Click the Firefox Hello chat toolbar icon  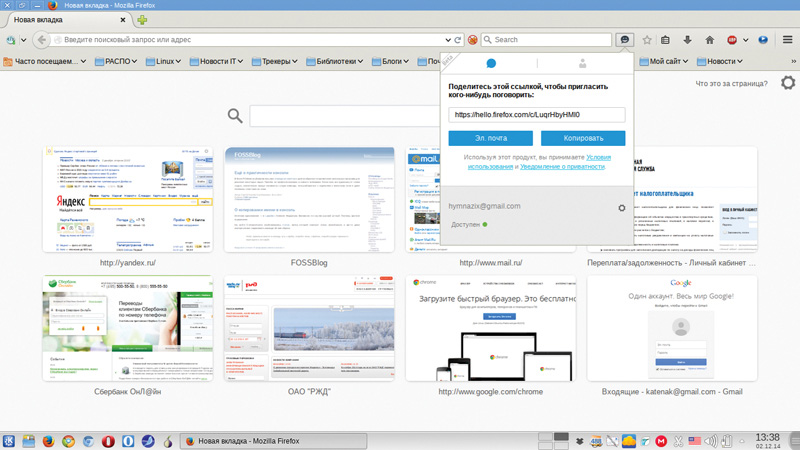pos(625,40)
